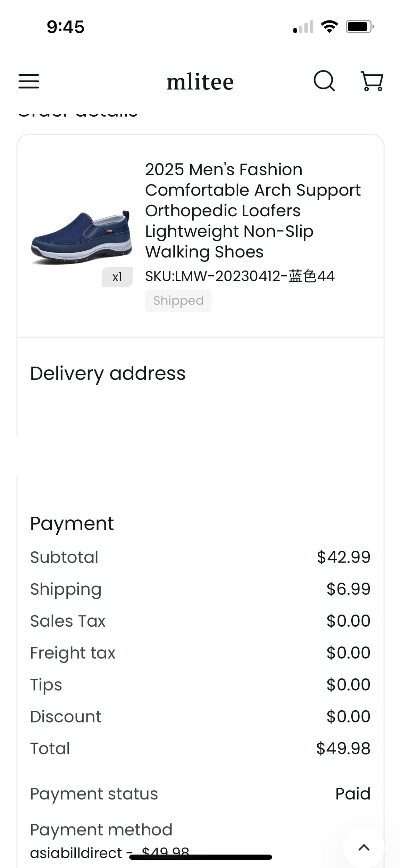Open the Orthopedic Loafers product title
Screen dimensions: 401x868
(253, 210)
